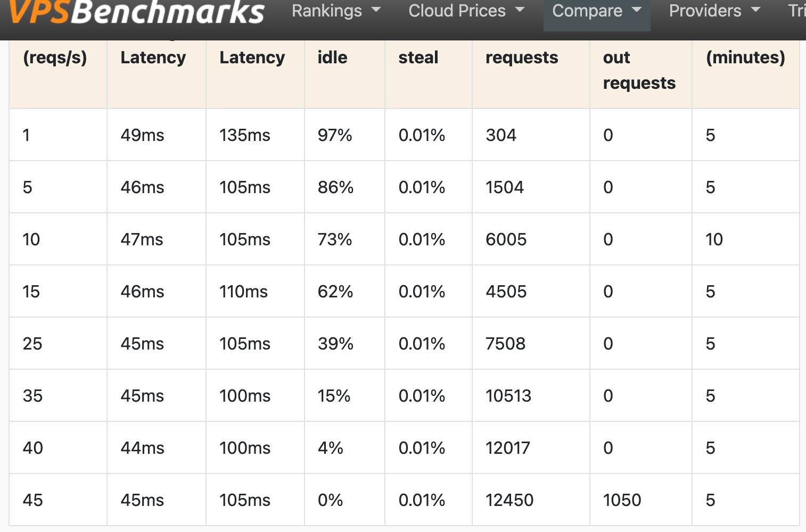
Task: Expand the Cloud Prices menu
Action: click(466, 11)
